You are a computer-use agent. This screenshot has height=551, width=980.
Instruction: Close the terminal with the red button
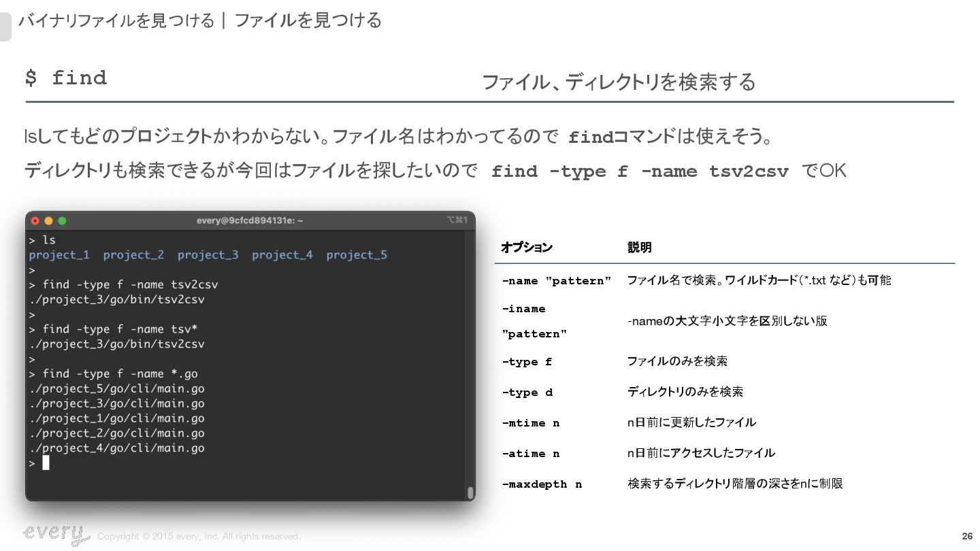(x=35, y=220)
